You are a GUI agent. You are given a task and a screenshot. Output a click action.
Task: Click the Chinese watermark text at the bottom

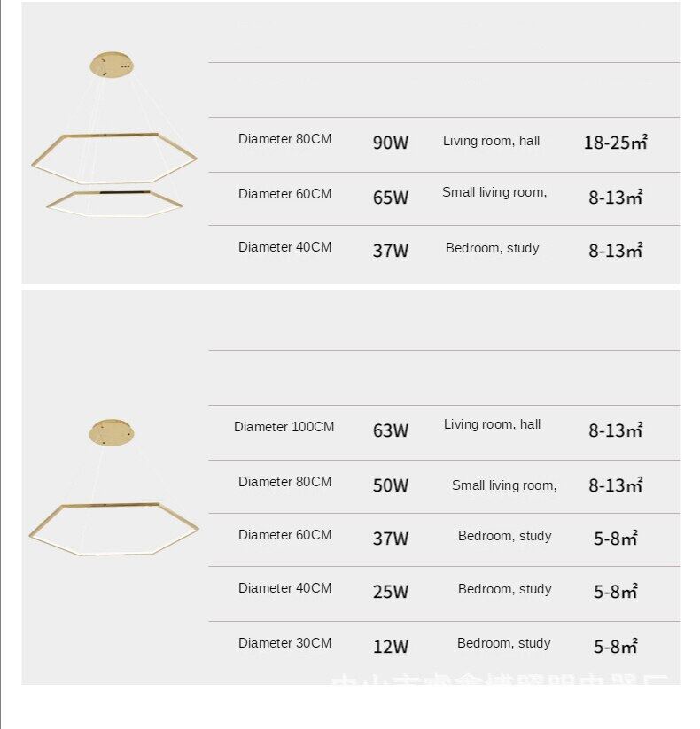point(501,684)
